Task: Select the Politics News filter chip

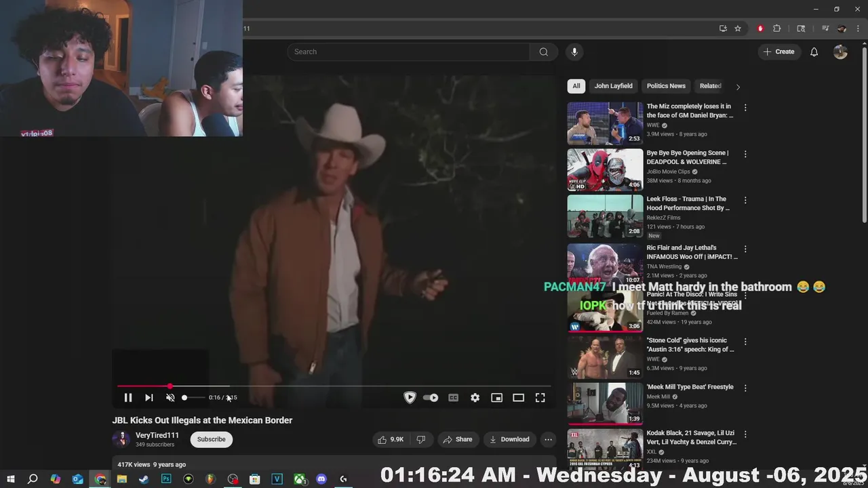Action: point(666,86)
